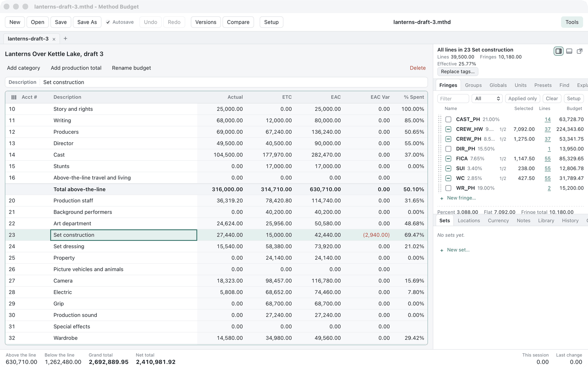This screenshot has height=368, width=588.
Task: Toggle the CREW_PH fringe checkbox
Action: pyautogui.click(x=448, y=139)
